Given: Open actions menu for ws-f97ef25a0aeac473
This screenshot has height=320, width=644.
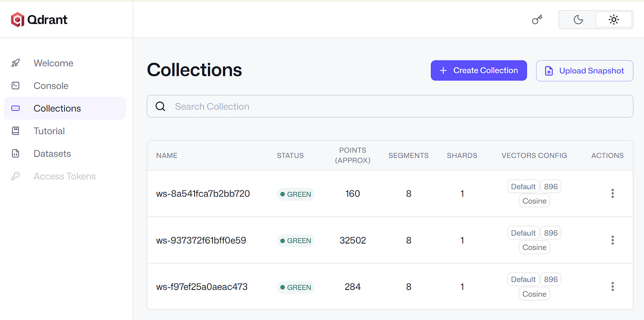Looking at the screenshot, I should [613, 286].
